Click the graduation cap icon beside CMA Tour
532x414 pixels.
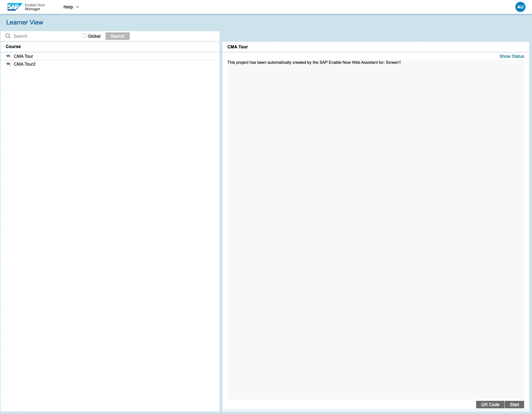pos(8,56)
